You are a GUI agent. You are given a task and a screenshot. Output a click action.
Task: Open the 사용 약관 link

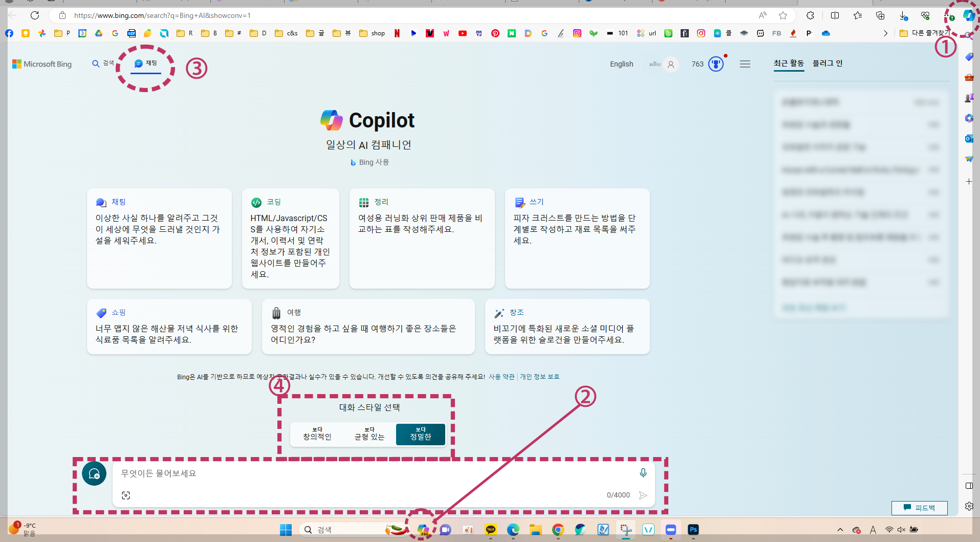[x=502, y=377]
